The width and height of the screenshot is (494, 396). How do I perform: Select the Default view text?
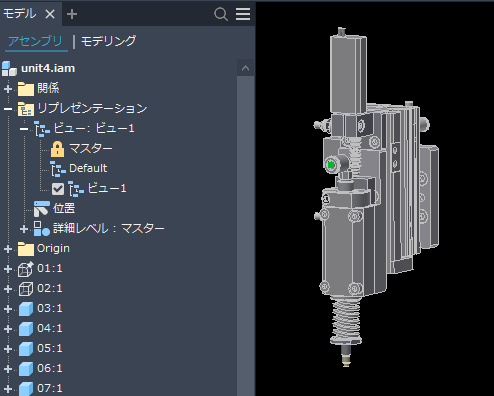[88, 168]
